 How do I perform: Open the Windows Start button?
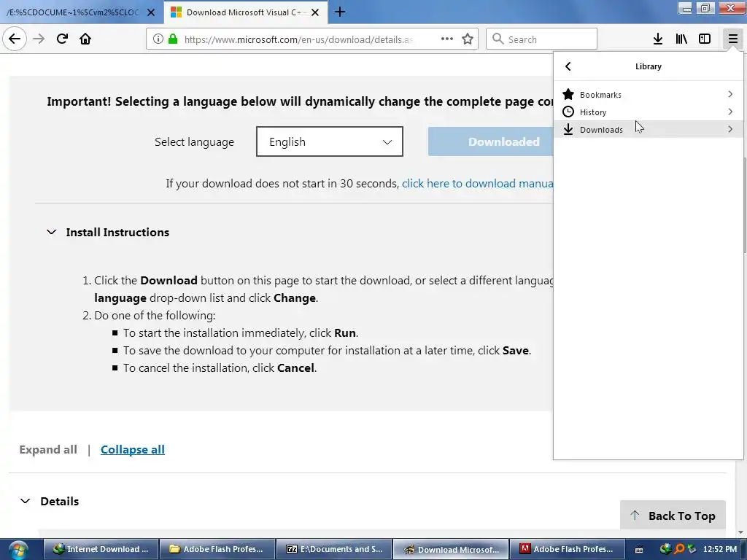[x=18, y=549]
